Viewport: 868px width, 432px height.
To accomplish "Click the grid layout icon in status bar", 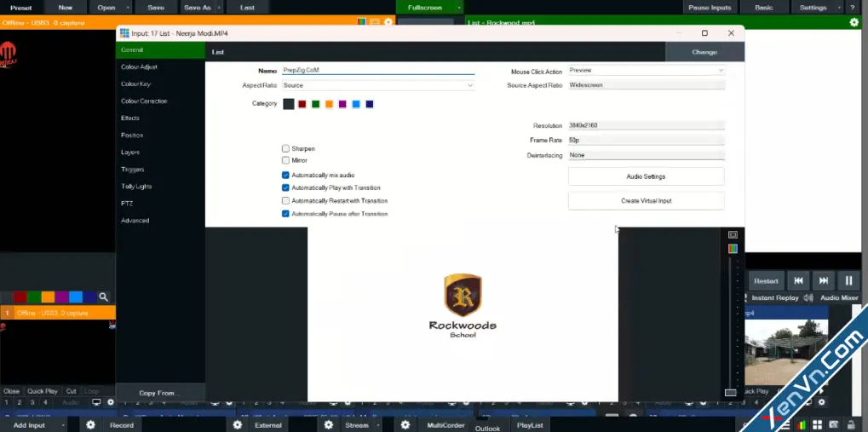I will [818, 425].
